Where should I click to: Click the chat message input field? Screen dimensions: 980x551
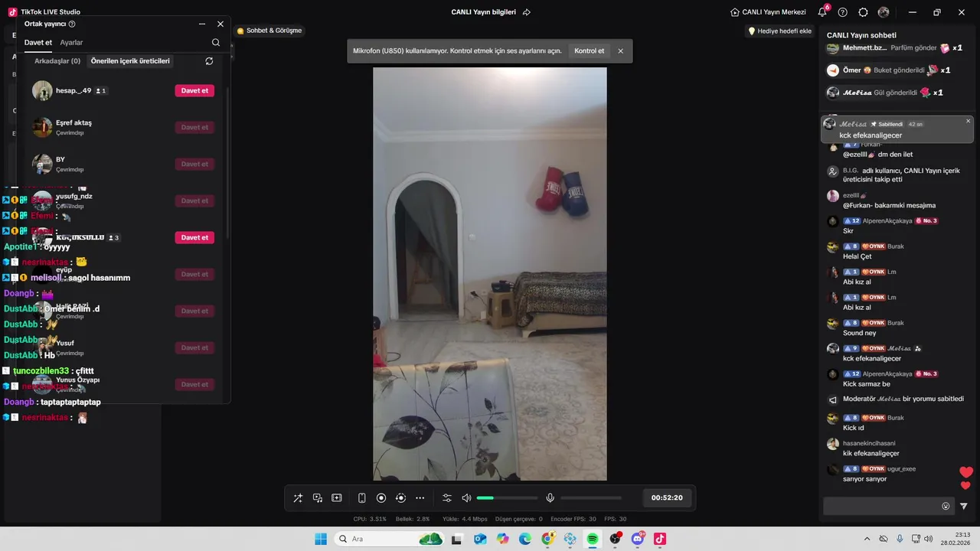[881, 506]
